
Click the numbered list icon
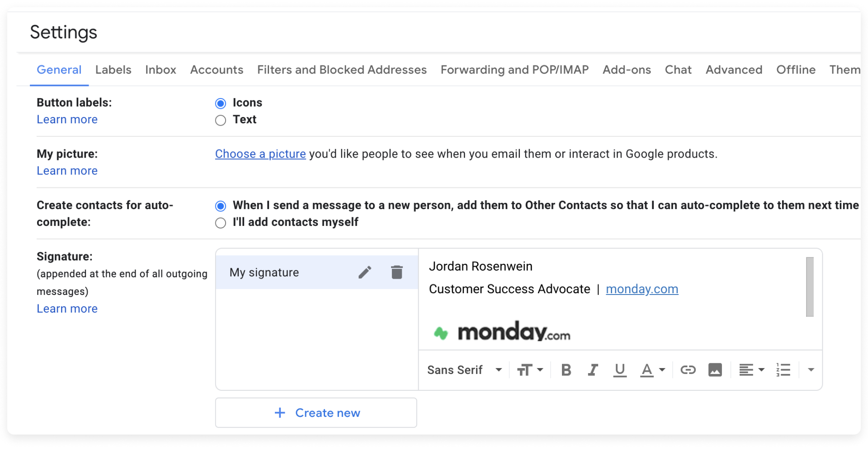click(783, 370)
